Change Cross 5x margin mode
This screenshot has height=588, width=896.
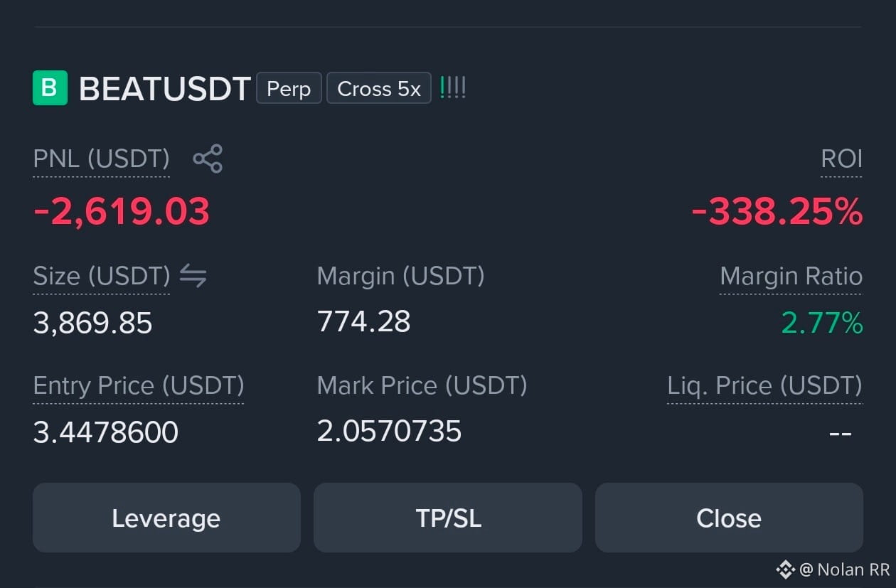pos(379,88)
